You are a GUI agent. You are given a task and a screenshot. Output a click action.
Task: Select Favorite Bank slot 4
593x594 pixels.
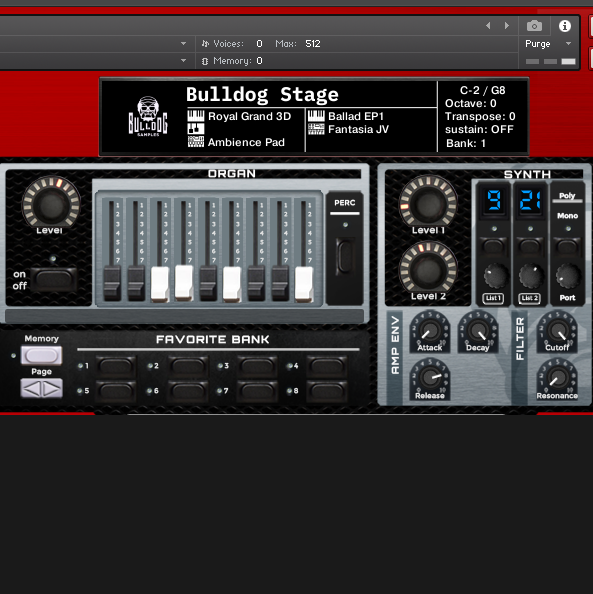point(327,366)
